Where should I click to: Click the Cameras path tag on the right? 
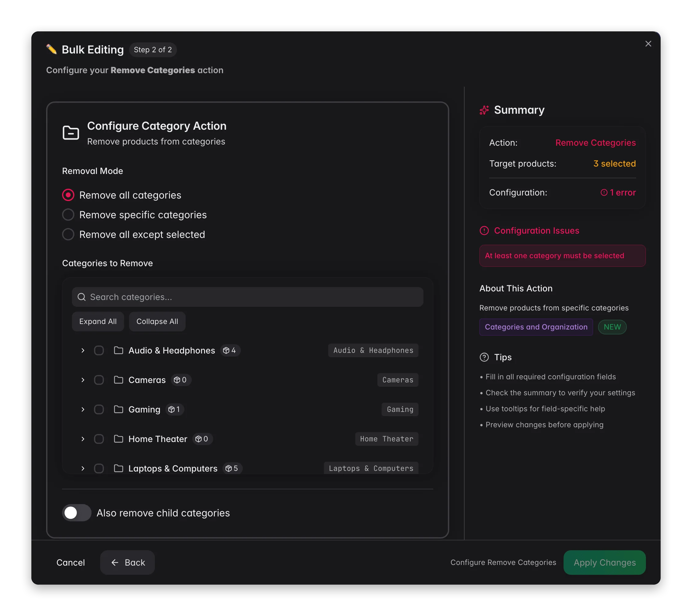398,380
